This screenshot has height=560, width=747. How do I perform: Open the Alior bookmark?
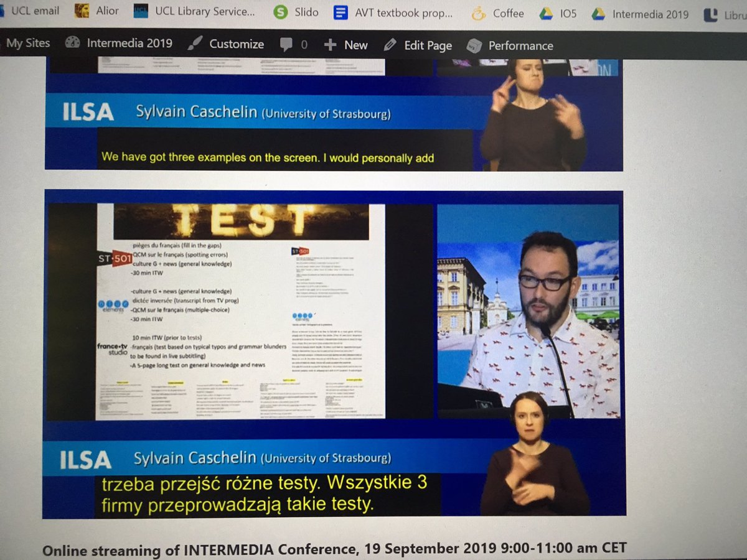pyautogui.click(x=97, y=11)
